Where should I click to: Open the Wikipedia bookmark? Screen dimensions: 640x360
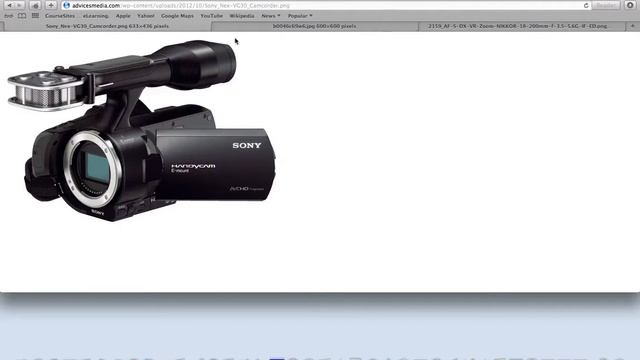pyautogui.click(x=242, y=16)
